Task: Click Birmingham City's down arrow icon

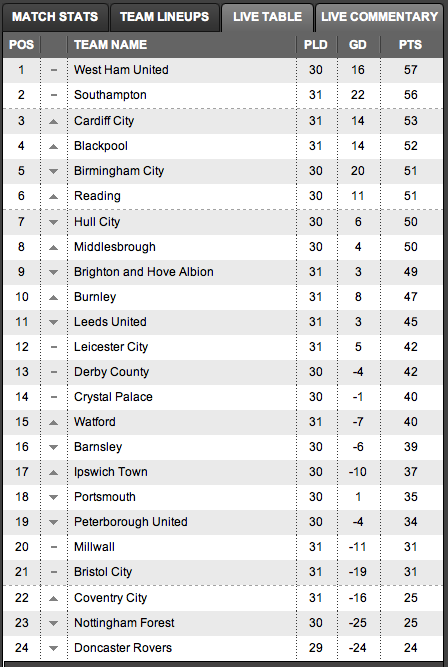Action: [53, 171]
